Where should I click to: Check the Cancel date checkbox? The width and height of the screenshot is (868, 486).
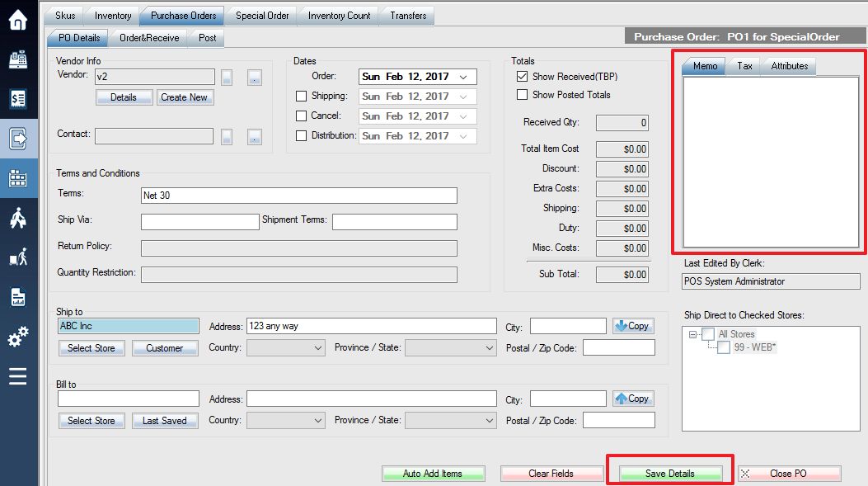point(301,116)
